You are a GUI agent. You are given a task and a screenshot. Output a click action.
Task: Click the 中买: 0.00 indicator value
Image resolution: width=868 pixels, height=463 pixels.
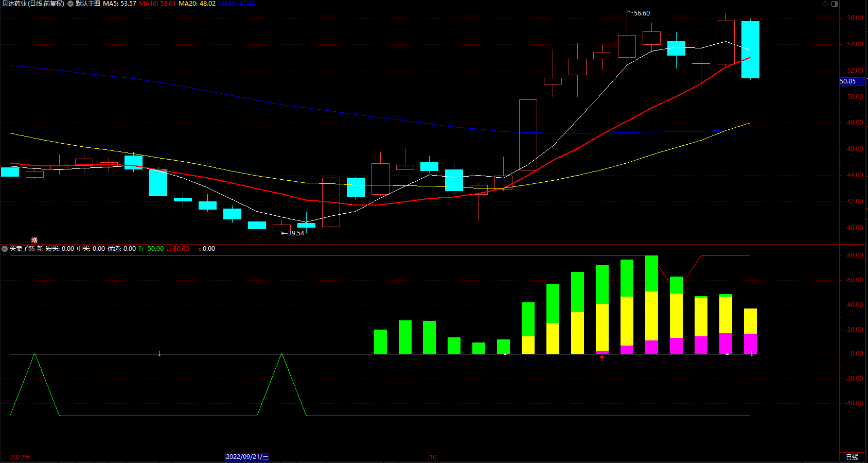pyautogui.click(x=91, y=249)
